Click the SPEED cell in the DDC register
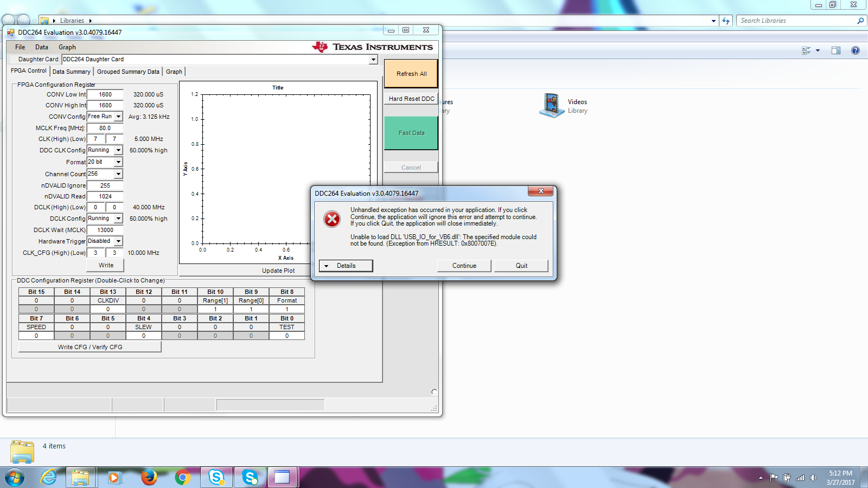Viewport: 868px width, 488px height. coord(36,327)
